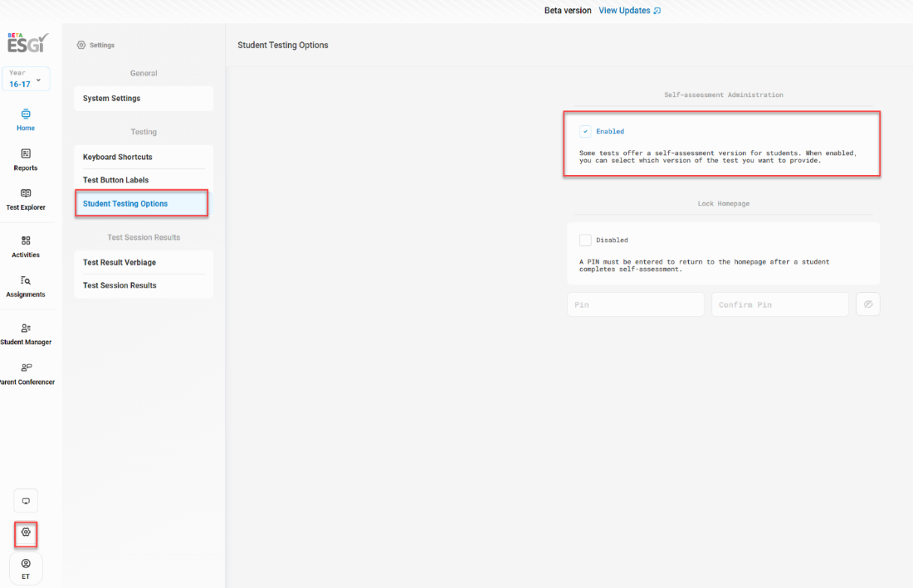This screenshot has width=913, height=588.
Task: Go to Activities icon
Action: coord(26,241)
